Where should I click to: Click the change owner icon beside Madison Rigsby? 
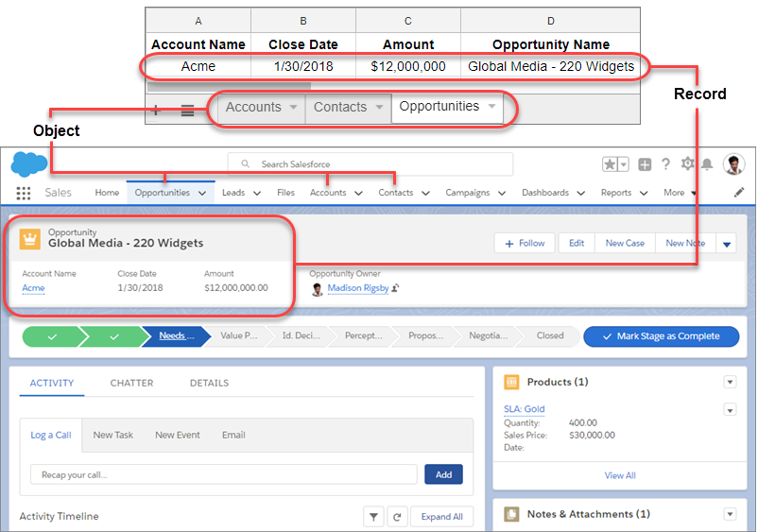(x=395, y=288)
